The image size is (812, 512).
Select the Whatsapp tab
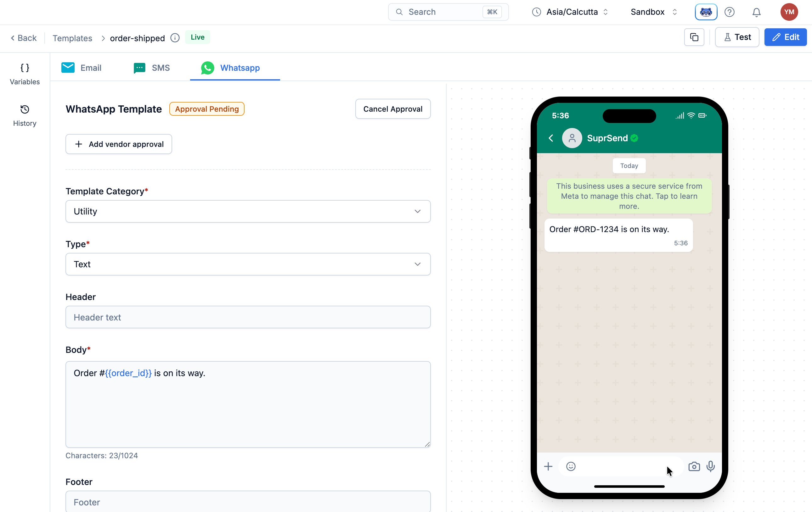(235, 68)
